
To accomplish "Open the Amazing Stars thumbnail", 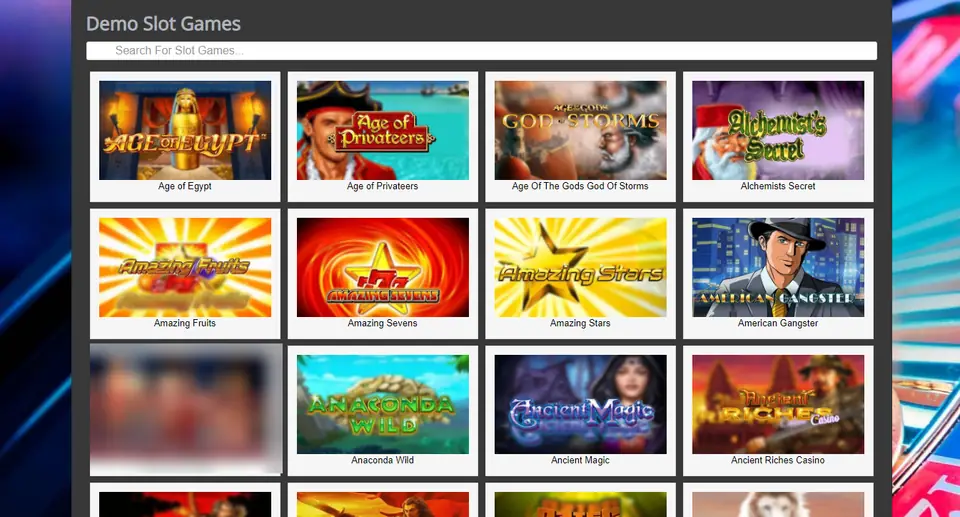I will point(580,268).
